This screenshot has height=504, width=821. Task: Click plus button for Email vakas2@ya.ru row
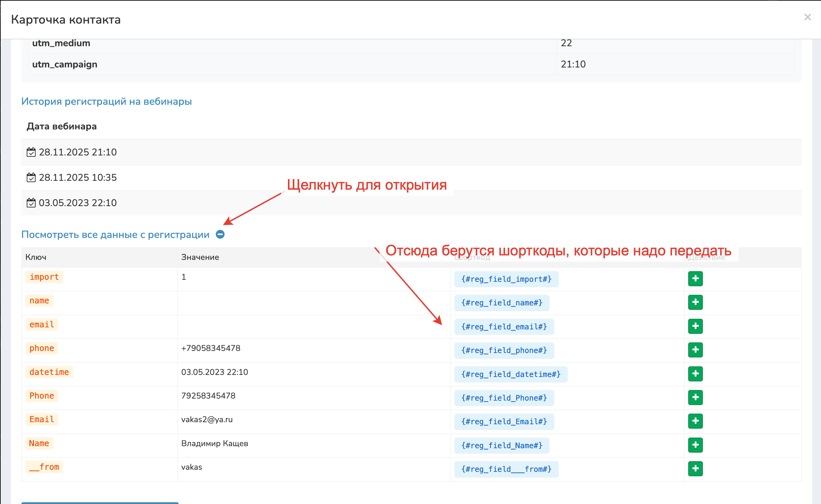tap(695, 421)
